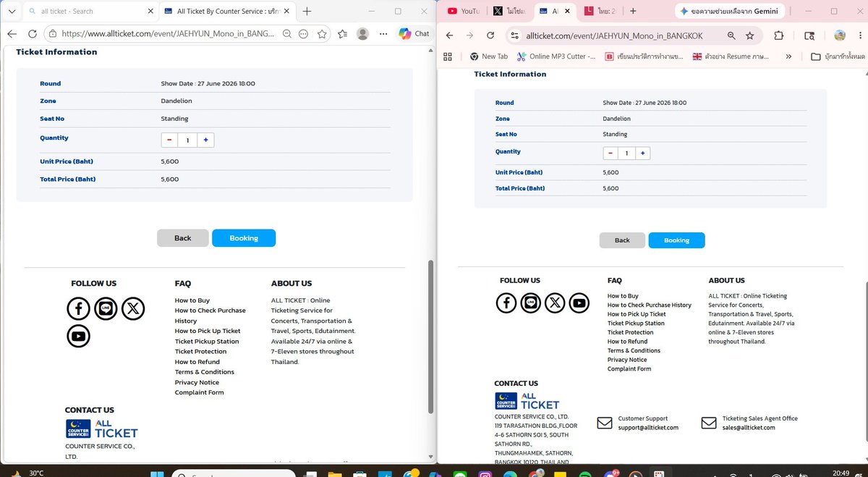Screen dimensions: 868x477
Task: Open zoom magnifier icon in Chrome address bar
Action: (x=731, y=35)
